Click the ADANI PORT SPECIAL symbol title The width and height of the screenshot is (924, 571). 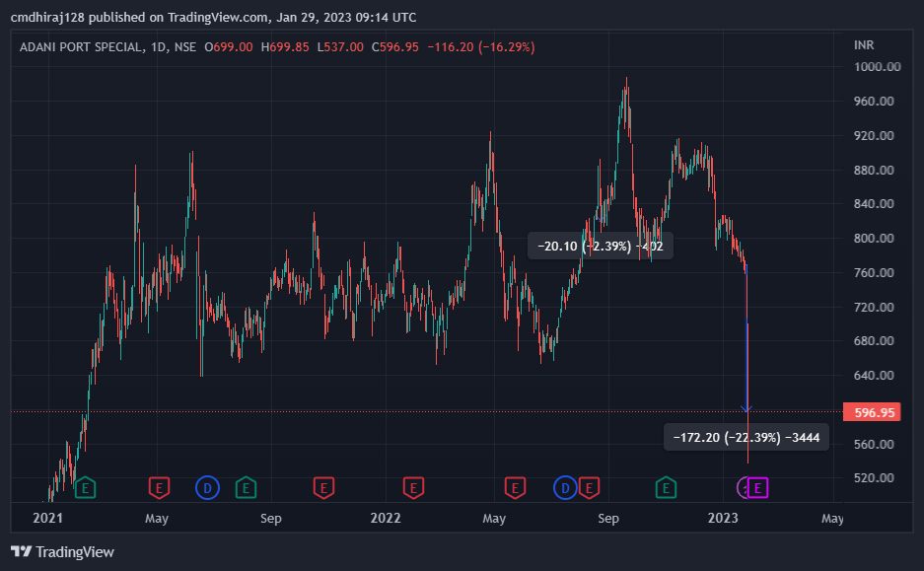tap(81, 47)
